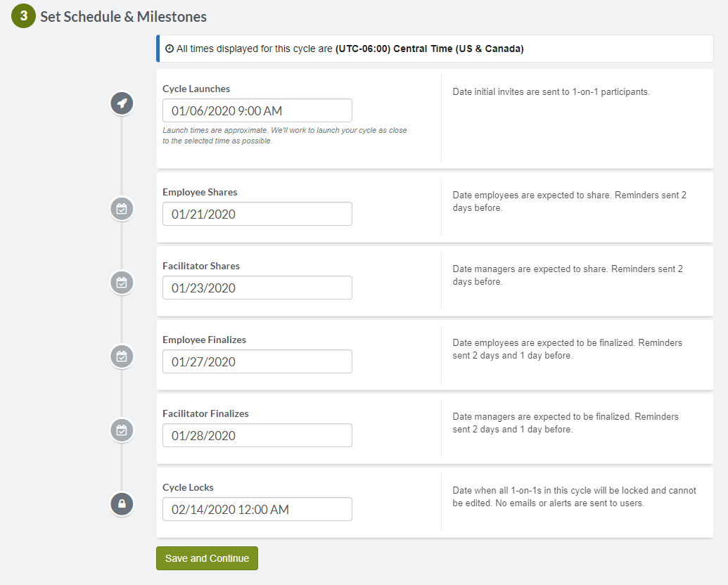Click the calendar icon beside Facilitator Shares
728x585 pixels.
pos(122,283)
